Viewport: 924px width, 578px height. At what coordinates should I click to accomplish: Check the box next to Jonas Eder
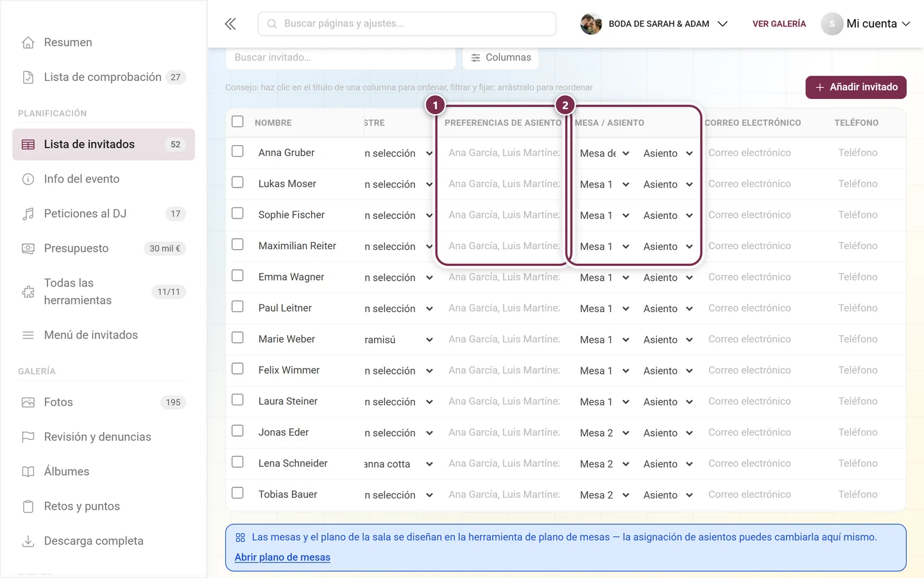[x=237, y=431]
